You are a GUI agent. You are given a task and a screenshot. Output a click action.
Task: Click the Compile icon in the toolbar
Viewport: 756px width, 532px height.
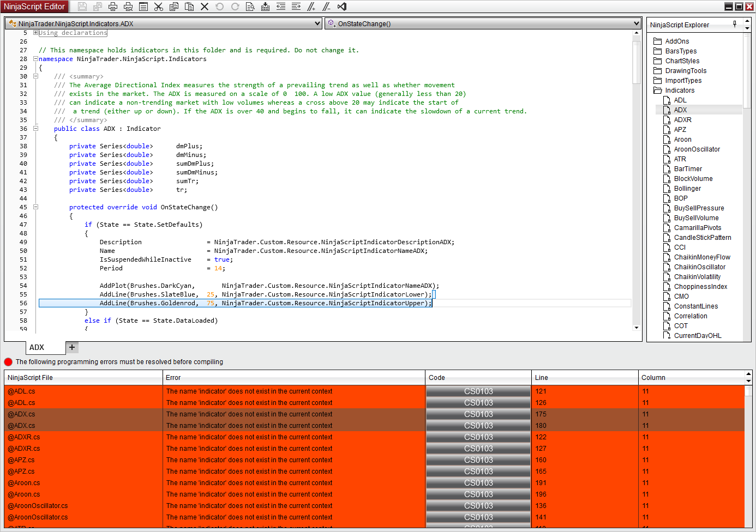pyautogui.click(x=265, y=7)
